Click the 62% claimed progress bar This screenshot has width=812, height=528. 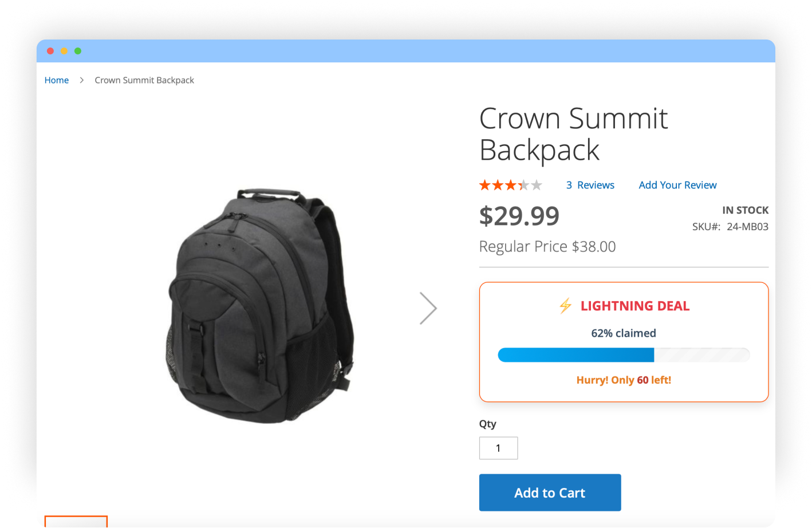coord(624,355)
